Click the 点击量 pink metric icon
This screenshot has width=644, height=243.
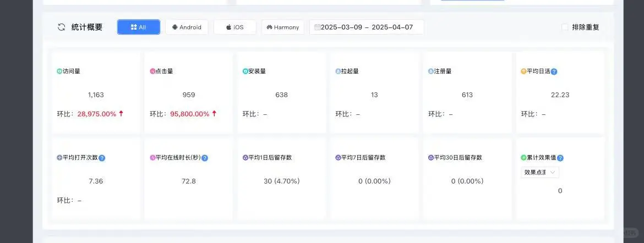click(x=152, y=71)
